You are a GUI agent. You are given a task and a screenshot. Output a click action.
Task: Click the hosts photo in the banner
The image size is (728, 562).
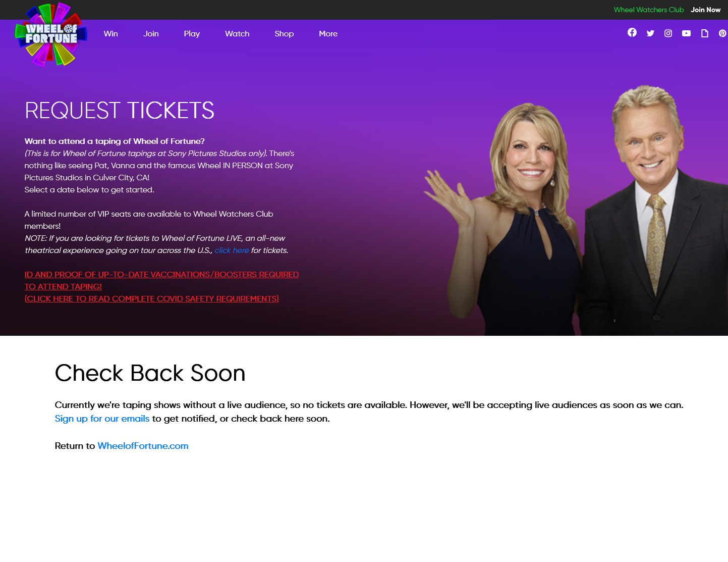(x=576, y=210)
